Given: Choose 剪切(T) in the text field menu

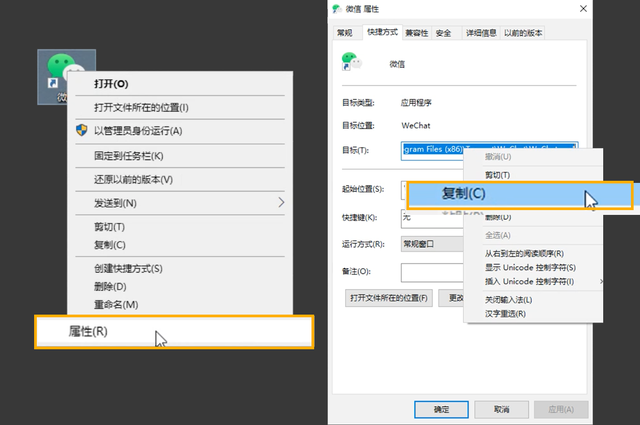Looking at the screenshot, I should pyautogui.click(x=533, y=175).
